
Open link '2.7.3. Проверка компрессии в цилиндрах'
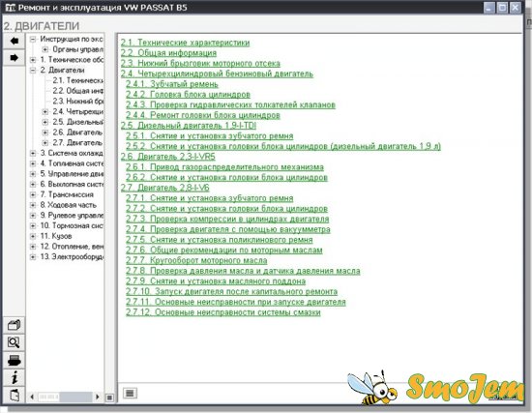(227, 219)
